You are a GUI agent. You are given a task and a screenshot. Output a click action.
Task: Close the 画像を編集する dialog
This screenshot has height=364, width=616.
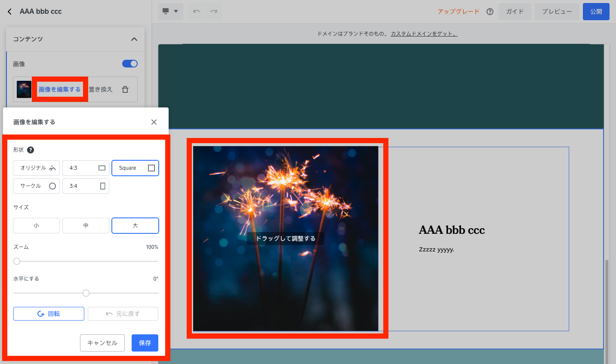coord(154,122)
